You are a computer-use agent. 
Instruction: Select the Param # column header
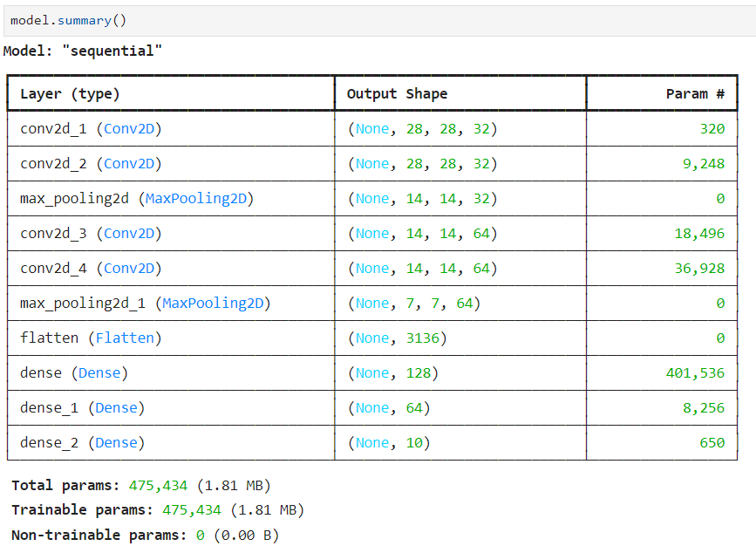695,93
